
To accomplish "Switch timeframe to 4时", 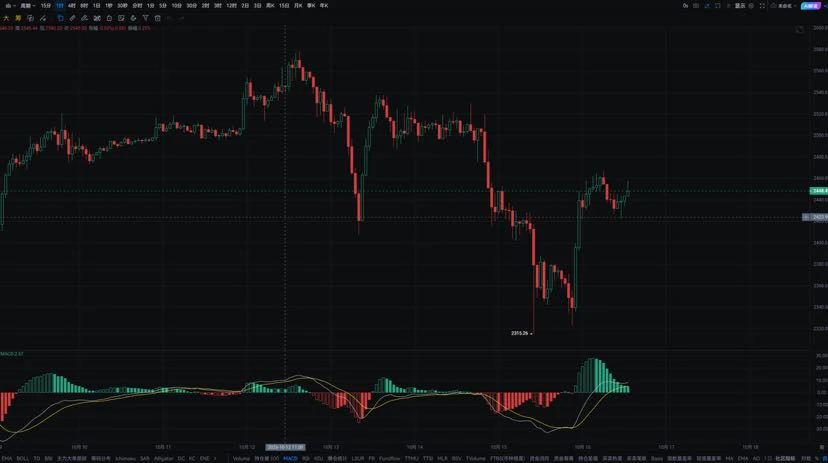I will (x=71, y=5).
